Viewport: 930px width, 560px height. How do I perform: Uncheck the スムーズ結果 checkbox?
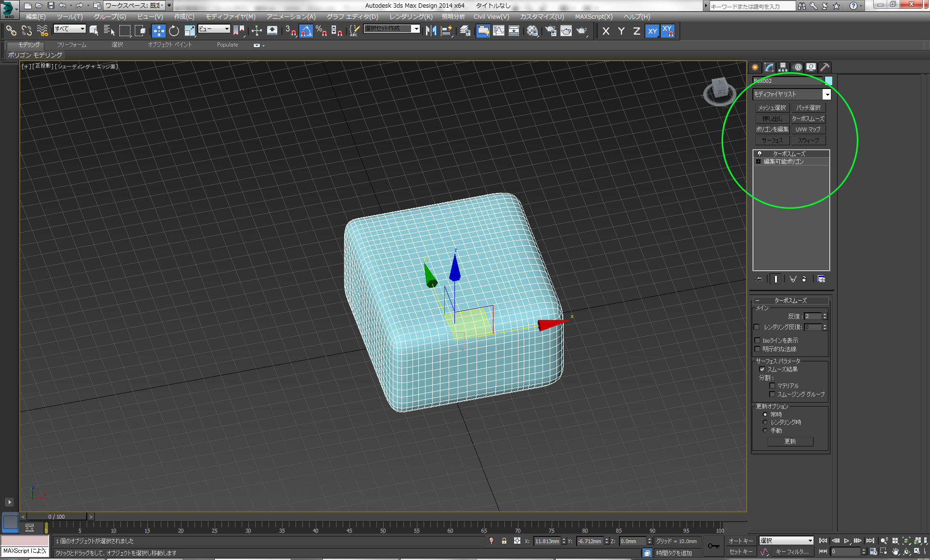coord(762,369)
